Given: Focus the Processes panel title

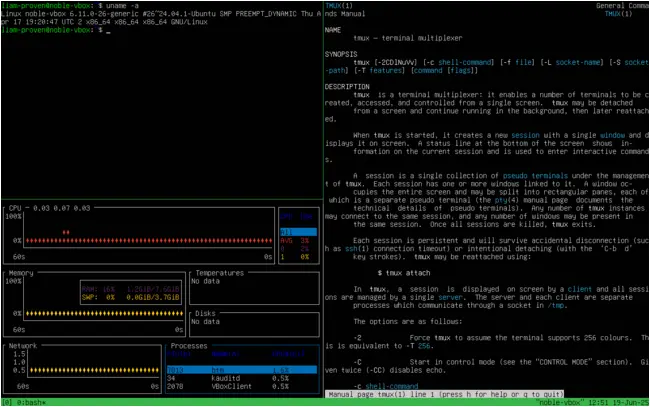Looking at the screenshot, I should (x=189, y=346).
